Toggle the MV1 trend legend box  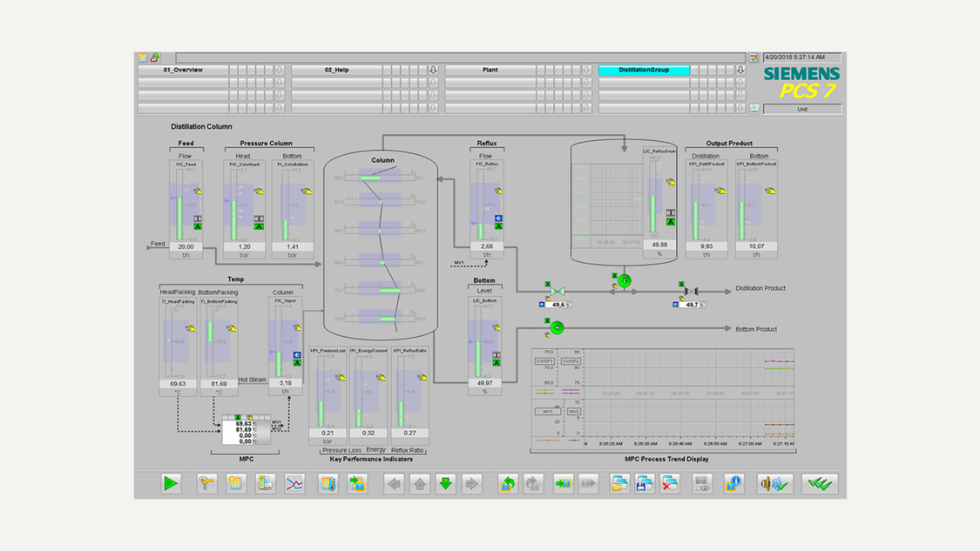[x=547, y=411]
